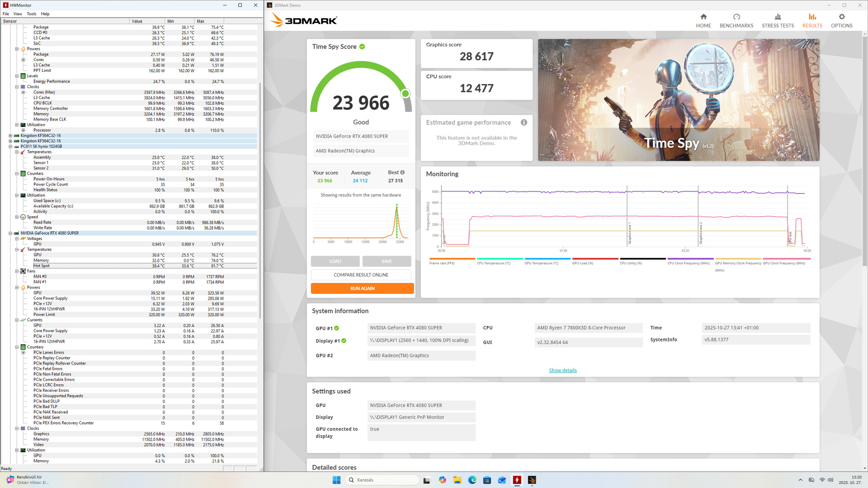Open HWMonitor from the taskbar
868x488 pixels.
(517, 480)
